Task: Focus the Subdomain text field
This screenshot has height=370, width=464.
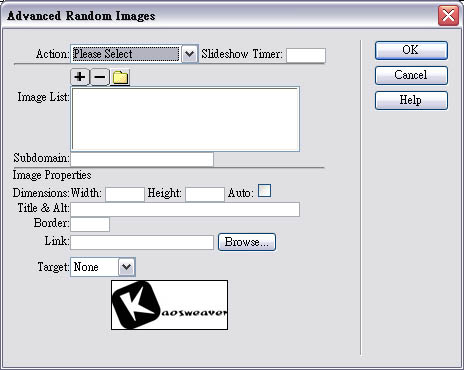Action: [142, 159]
